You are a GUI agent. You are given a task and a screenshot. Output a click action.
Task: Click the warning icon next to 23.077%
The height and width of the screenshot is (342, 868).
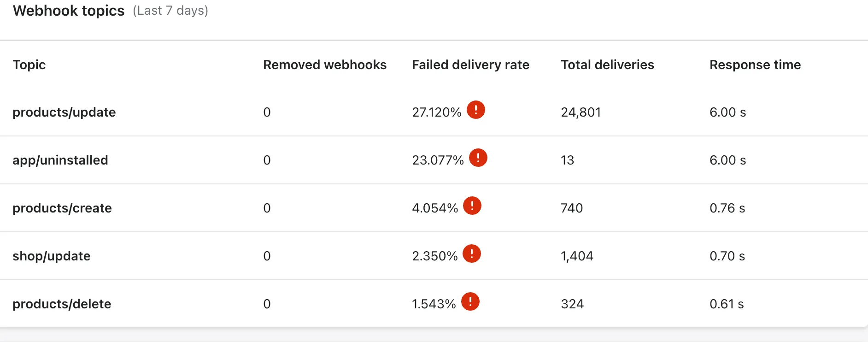coord(478,158)
